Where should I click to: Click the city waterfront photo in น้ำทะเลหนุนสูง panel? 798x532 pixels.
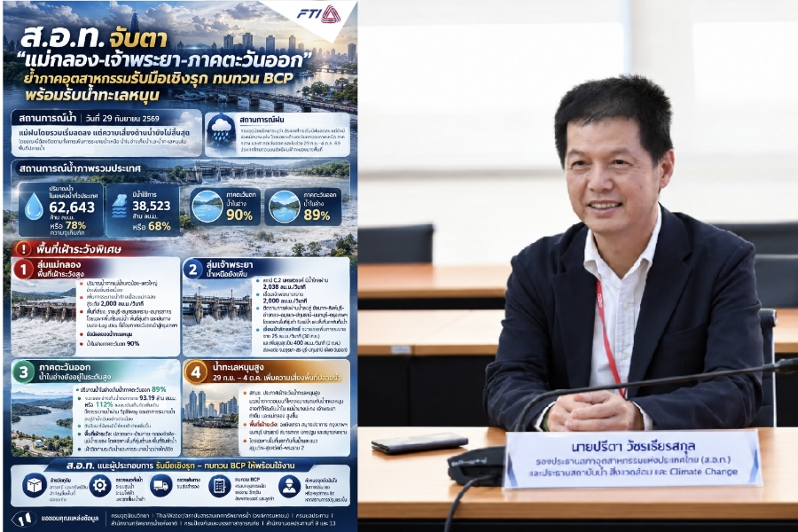pyautogui.click(x=210, y=420)
